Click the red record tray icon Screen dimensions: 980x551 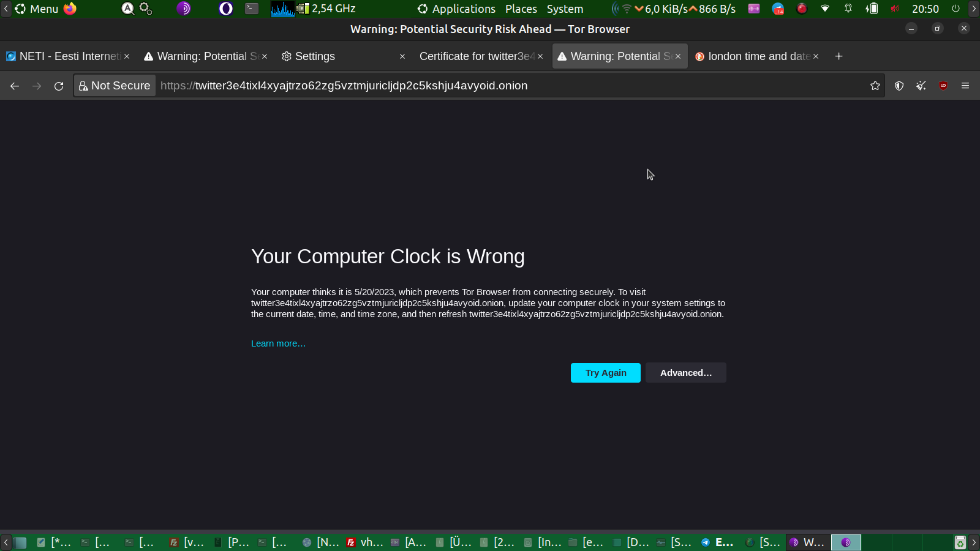[x=802, y=9]
